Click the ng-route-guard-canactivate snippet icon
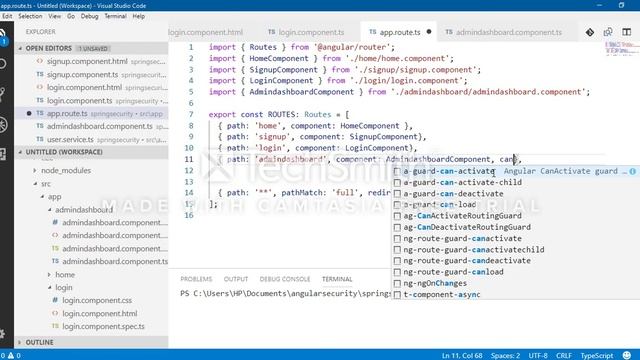 (397, 238)
